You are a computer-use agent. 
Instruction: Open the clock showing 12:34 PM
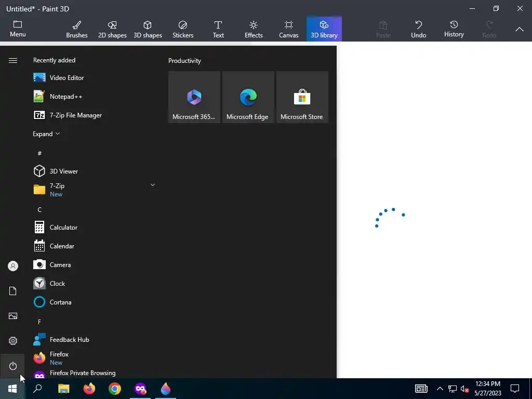[x=487, y=389]
